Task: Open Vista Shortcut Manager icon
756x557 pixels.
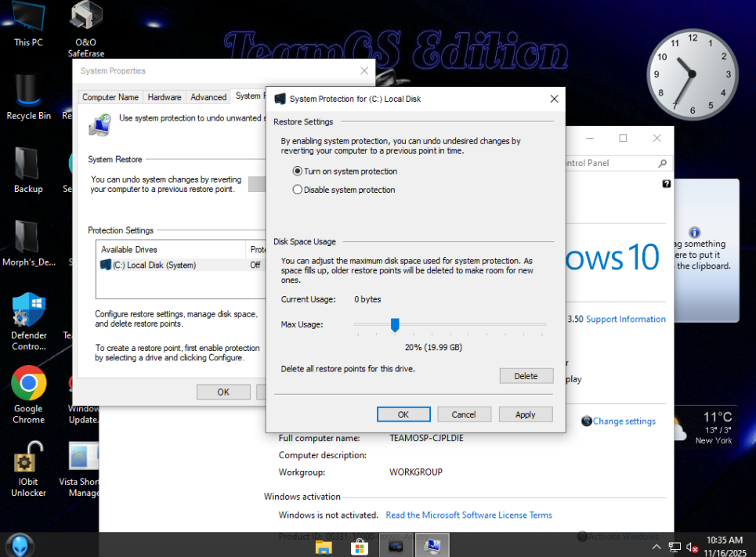Action: pos(80,468)
